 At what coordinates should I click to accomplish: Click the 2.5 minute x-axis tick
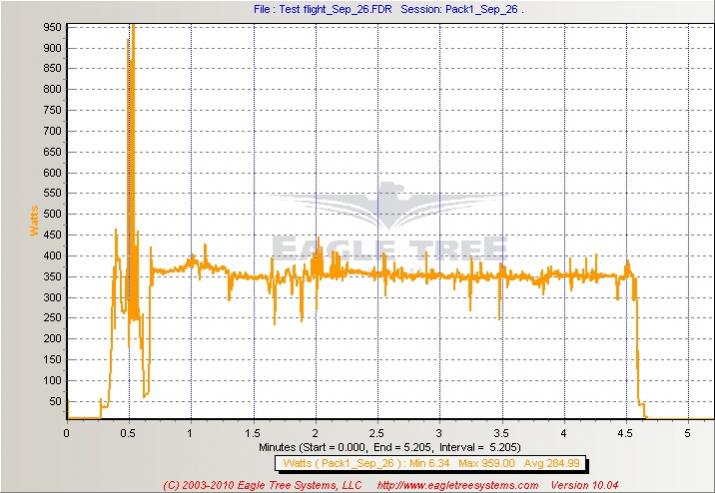pos(377,433)
